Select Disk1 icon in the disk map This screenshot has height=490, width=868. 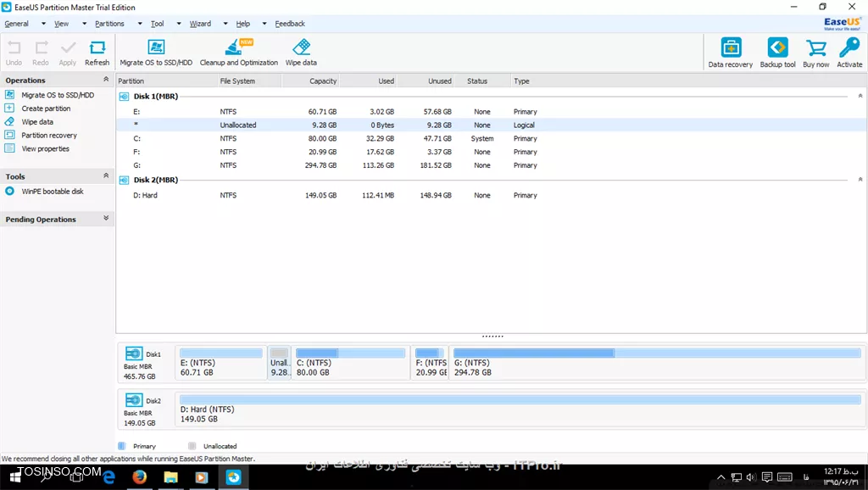(134, 354)
